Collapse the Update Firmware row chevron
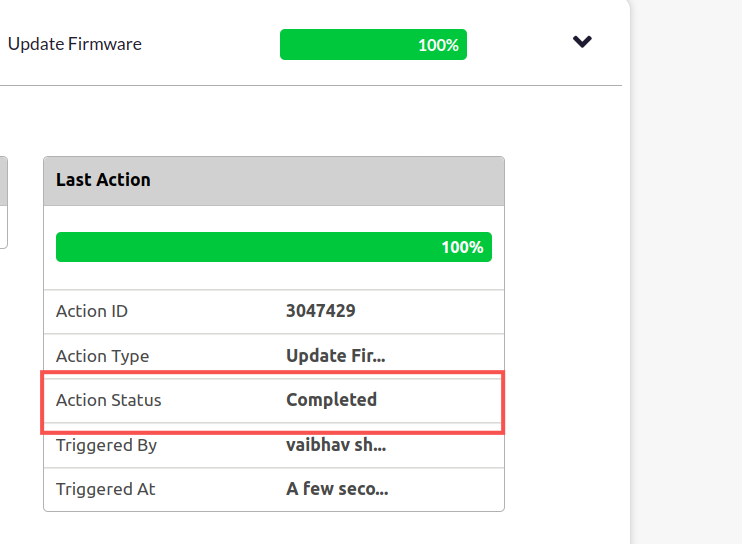The image size is (742, 544). click(x=582, y=42)
